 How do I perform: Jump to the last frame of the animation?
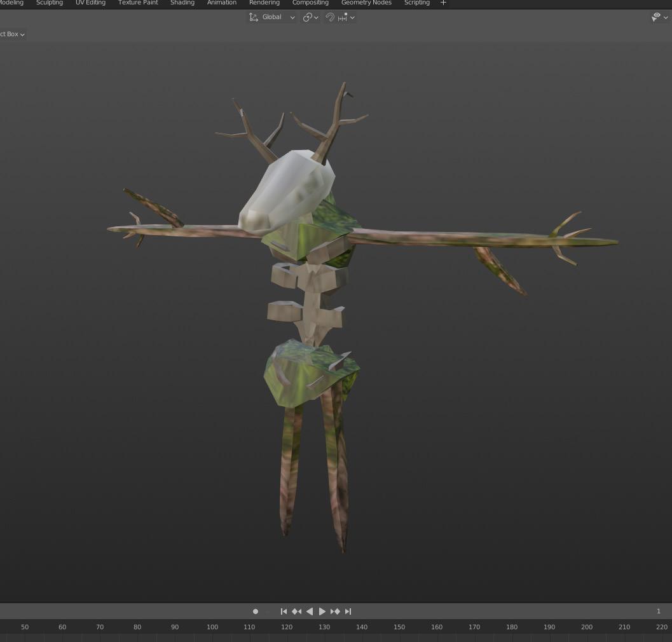[x=348, y=611]
